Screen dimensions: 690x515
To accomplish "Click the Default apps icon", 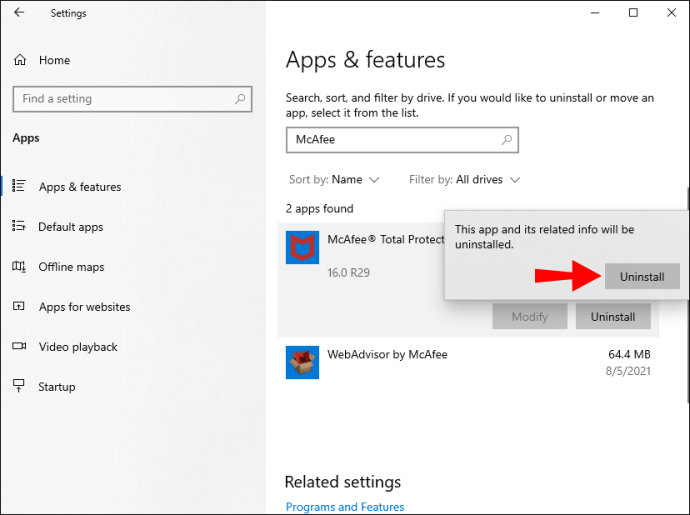I will [x=18, y=226].
